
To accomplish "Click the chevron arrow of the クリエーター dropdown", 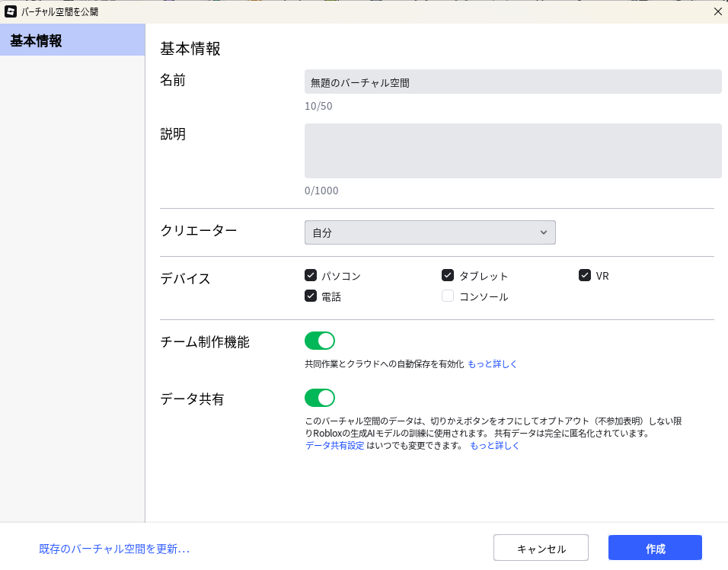I will coord(543,232).
